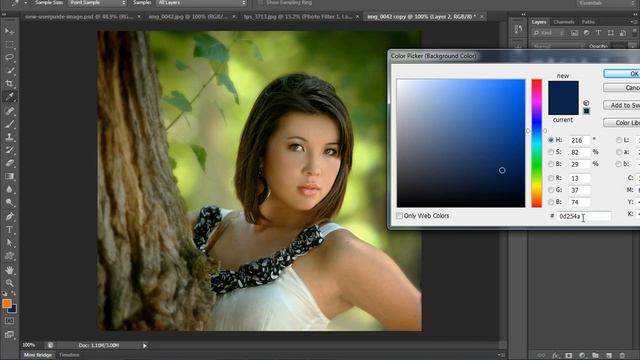Select the Lasso tool

9,57
